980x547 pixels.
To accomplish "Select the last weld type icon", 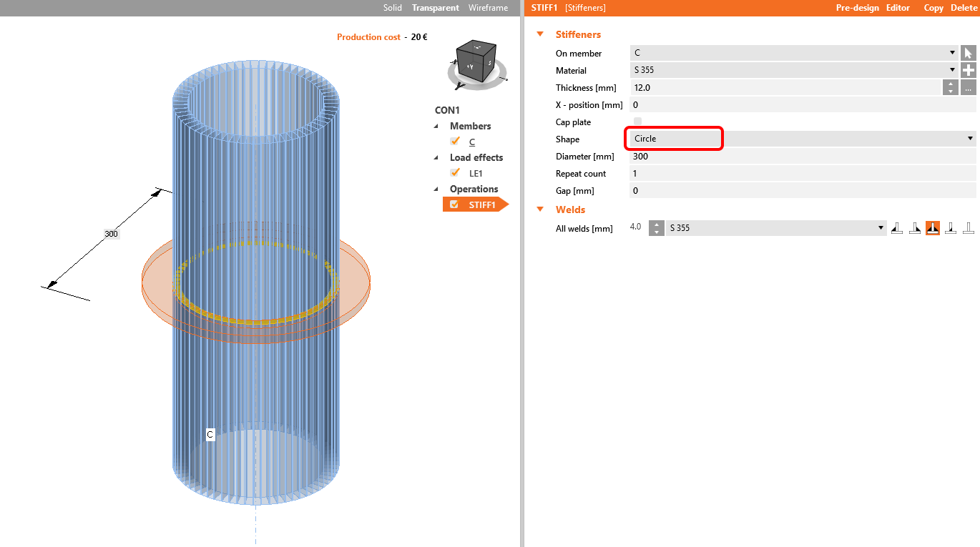I will [x=969, y=228].
